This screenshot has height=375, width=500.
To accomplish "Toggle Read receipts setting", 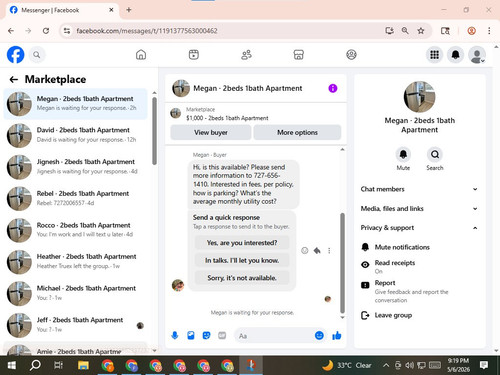I will pyautogui.click(x=395, y=266).
